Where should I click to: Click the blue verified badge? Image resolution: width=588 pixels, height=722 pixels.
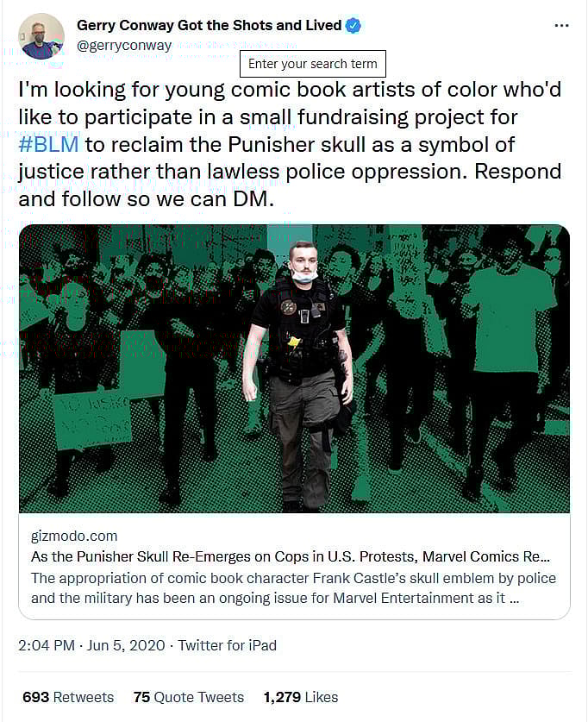tap(353, 26)
